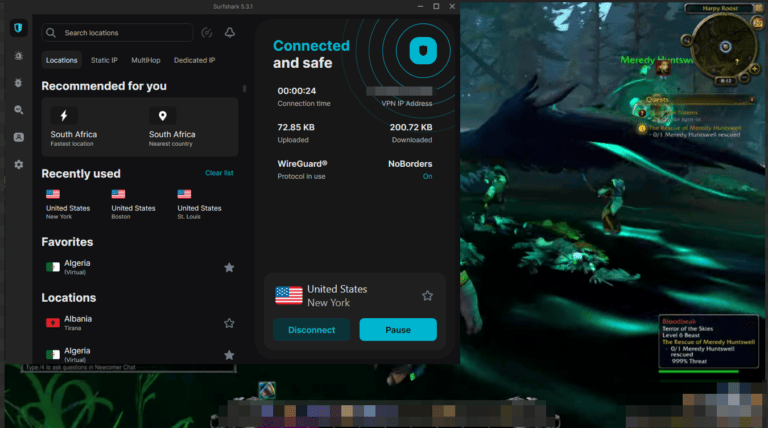Viewport: 768px width, 428px height.
Task: Open the Settings gear in sidebar
Action: [18, 164]
